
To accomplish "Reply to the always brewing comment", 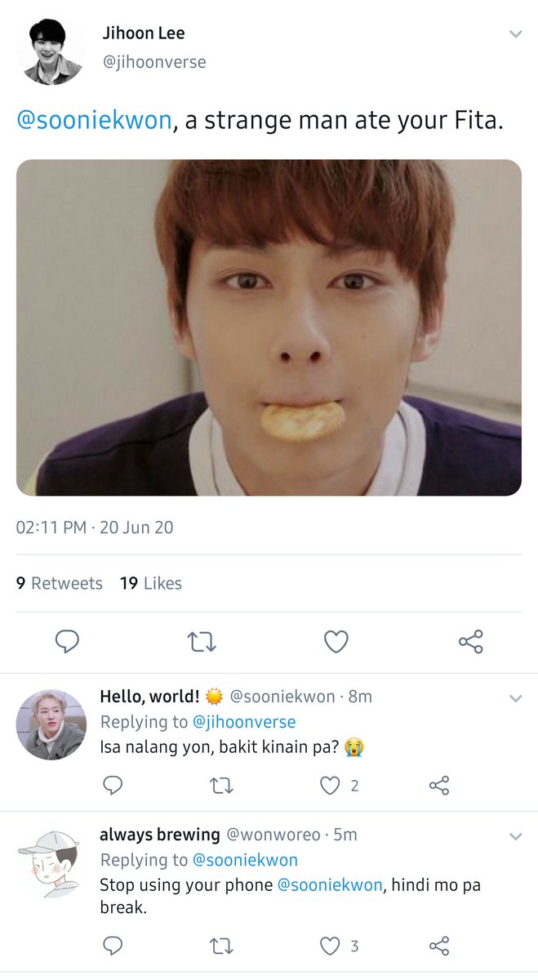I will pos(113,946).
